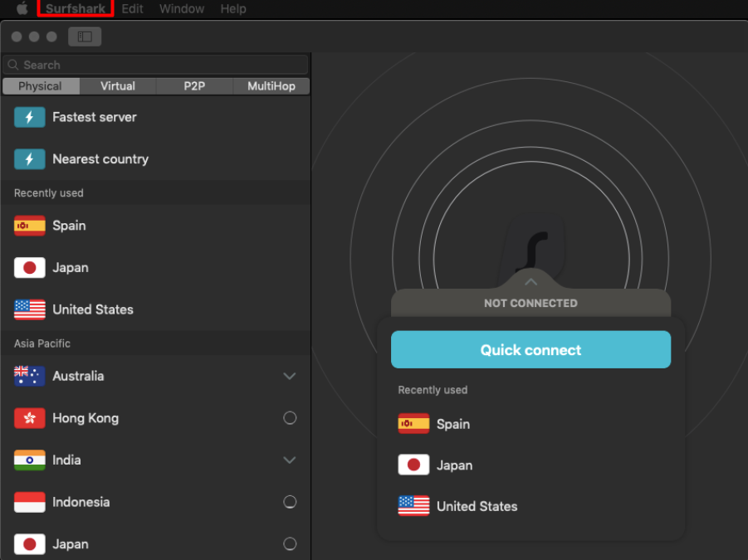Viewport: 748px width, 560px height.
Task: Open the Window menu
Action: pyautogui.click(x=182, y=8)
